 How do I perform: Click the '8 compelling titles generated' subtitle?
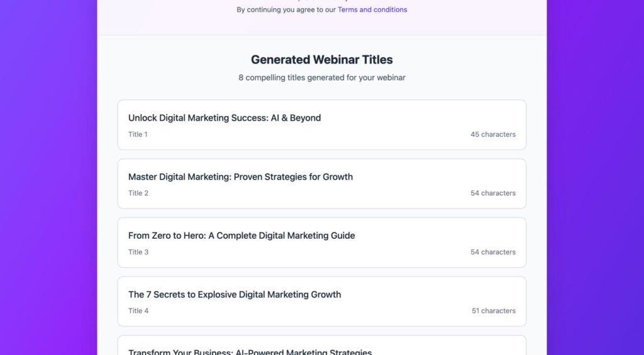click(x=321, y=78)
